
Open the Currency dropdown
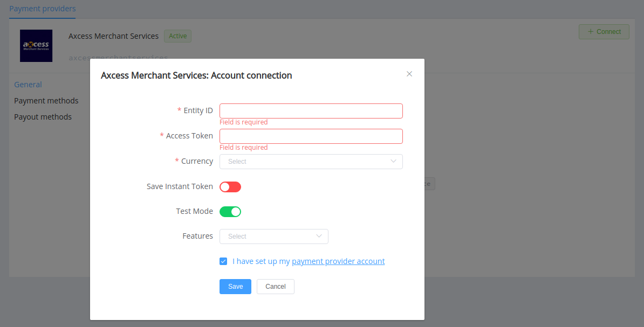pyautogui.click(x=311, y=162)
